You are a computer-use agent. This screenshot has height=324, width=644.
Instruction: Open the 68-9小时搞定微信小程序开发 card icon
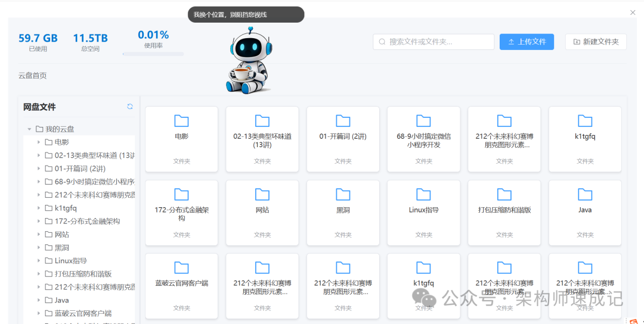pos(423,121)
